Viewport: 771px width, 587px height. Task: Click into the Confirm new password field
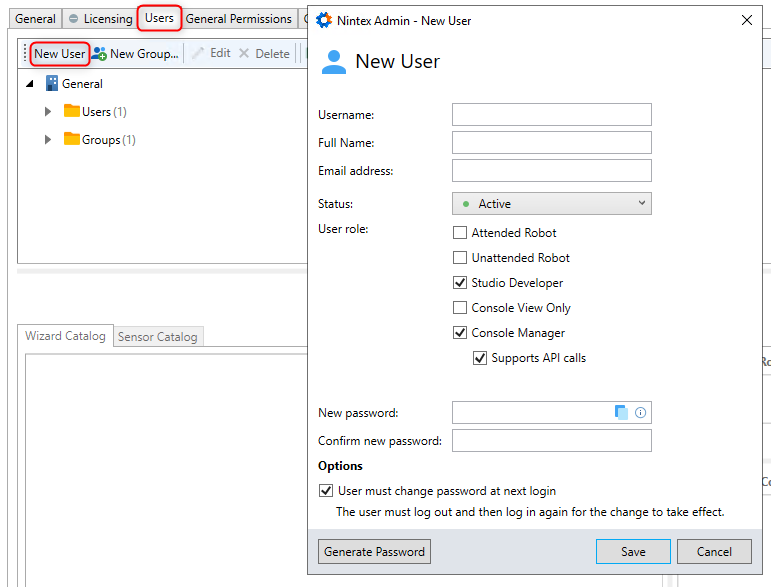552,440
